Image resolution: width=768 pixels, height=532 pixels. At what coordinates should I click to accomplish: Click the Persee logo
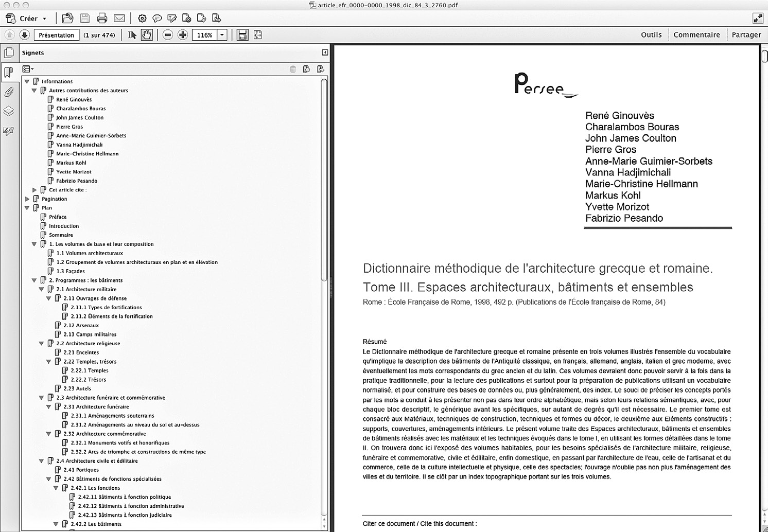click(x=546, y=84)
